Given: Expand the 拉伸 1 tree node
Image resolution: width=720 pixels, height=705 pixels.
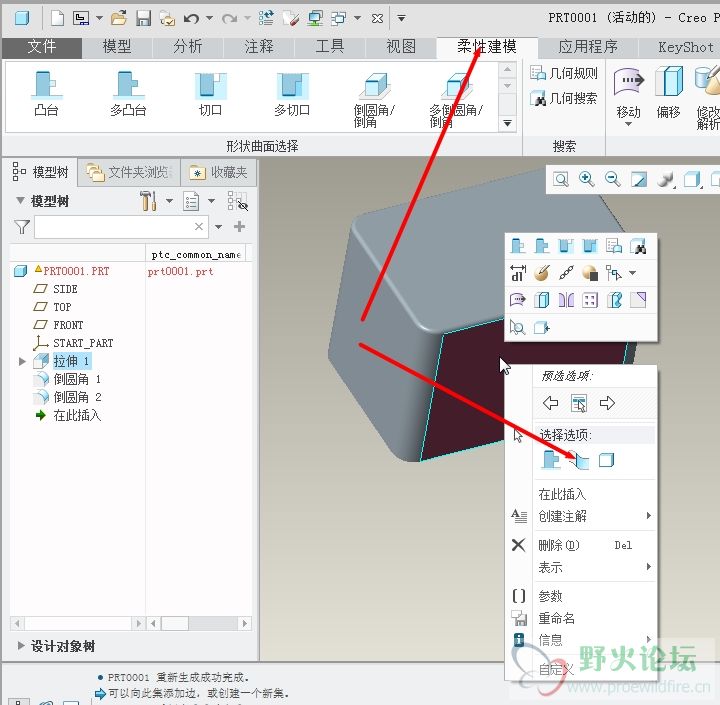Looking at the screenshot, I should point(22,361).
